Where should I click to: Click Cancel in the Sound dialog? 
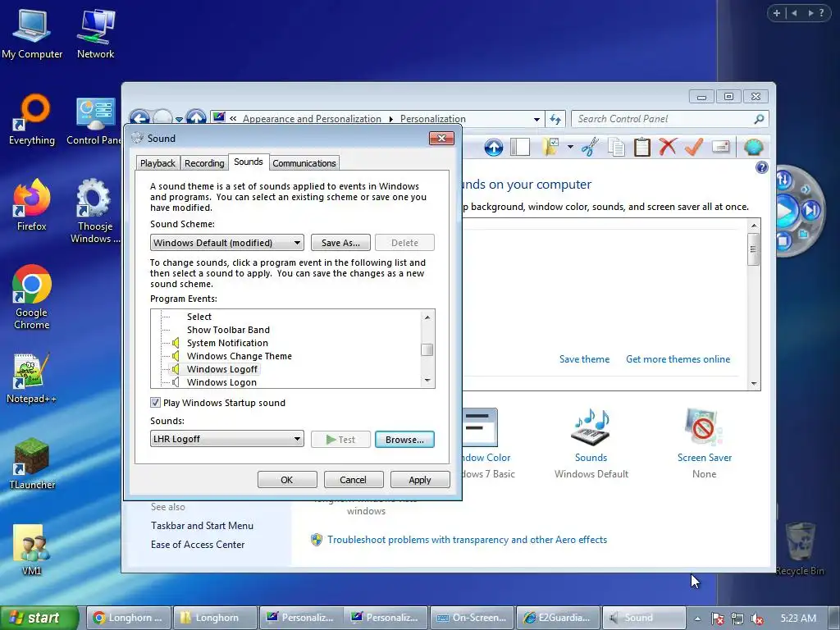[x=353, y=479]
